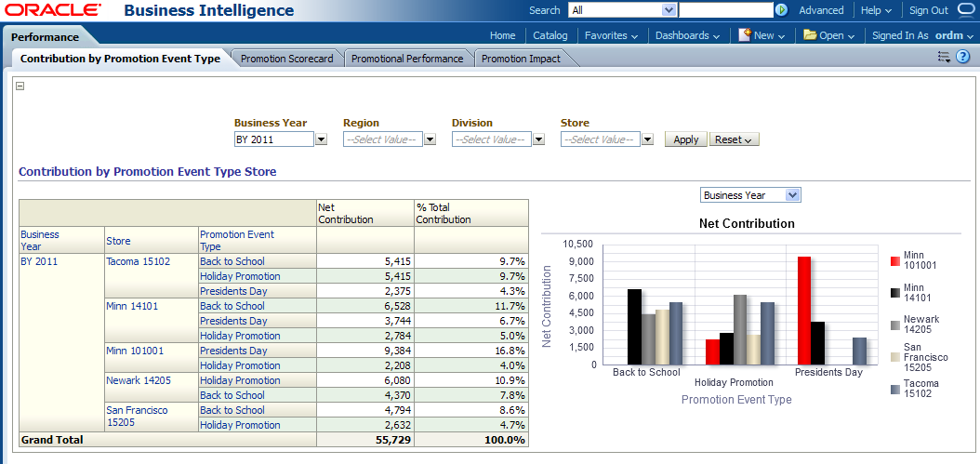
Task: Click the search go arrow icon
Action: [781, 10]
